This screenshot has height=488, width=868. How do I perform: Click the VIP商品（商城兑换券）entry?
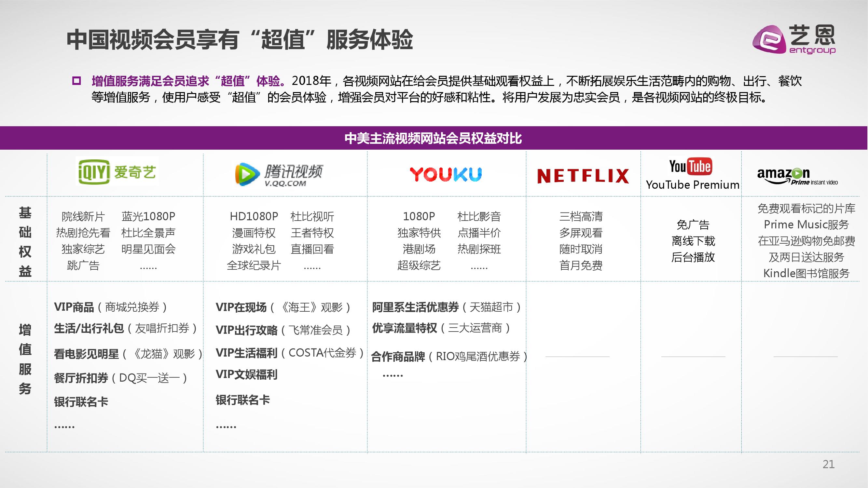(111, 306)
